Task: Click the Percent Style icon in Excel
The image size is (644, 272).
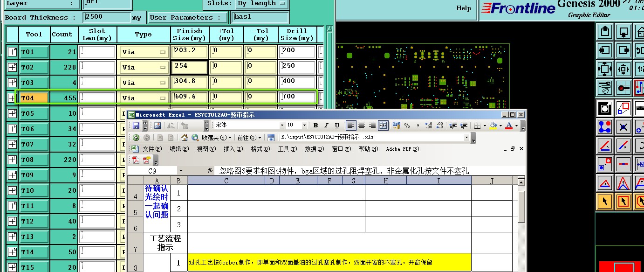Action: (x=407, y=126)
